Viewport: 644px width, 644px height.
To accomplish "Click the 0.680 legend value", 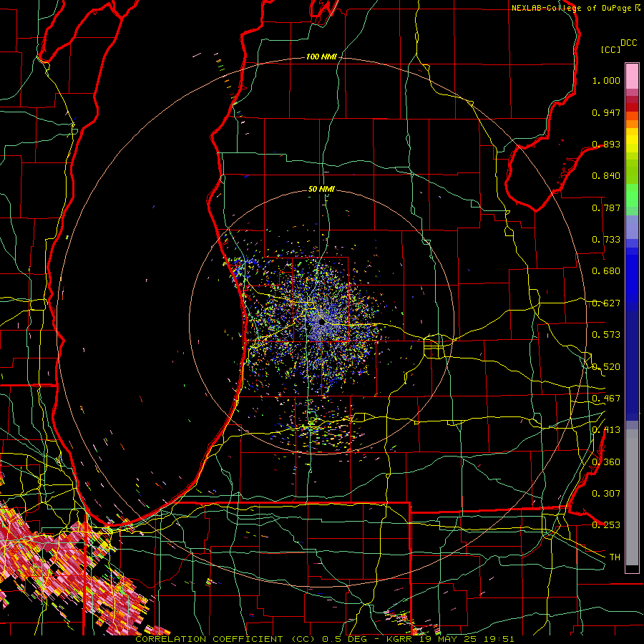I will 606,271.
